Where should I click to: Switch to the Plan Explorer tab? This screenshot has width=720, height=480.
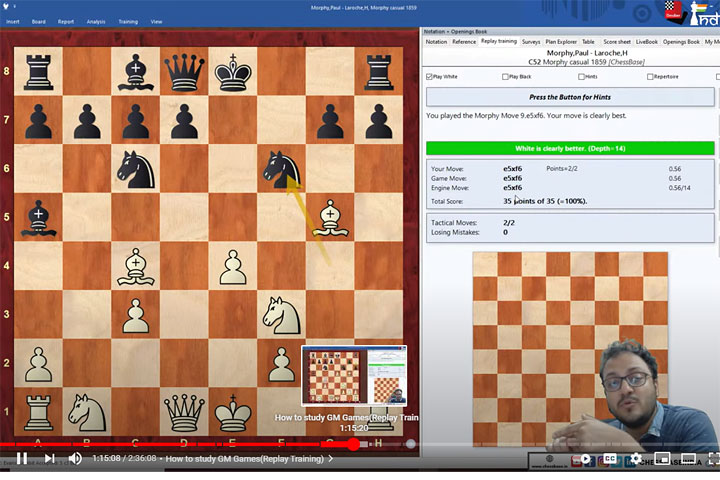click(x=561, y=42)
